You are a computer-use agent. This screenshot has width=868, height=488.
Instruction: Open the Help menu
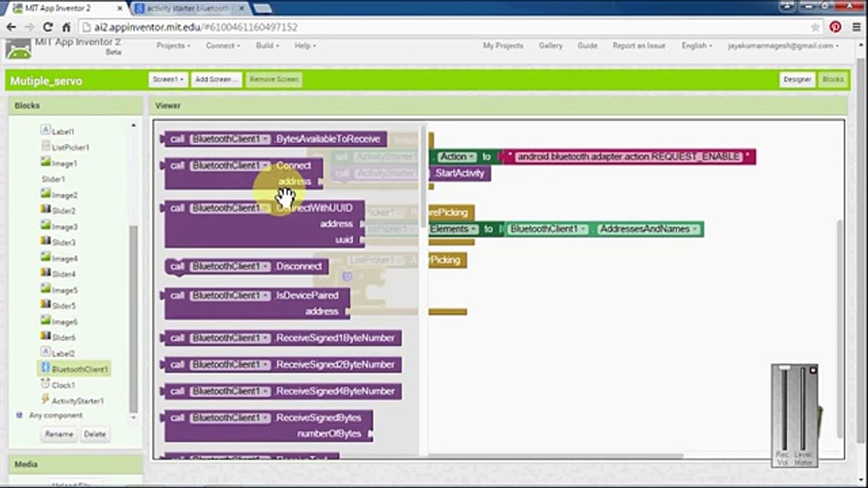(x=305, y=45)
